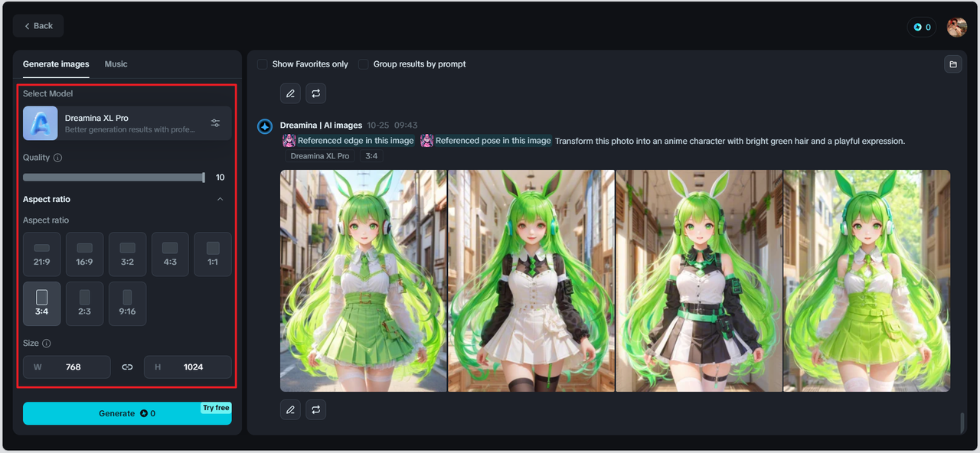
Task: Open the folder icon at top right
Action: (953, 64)
